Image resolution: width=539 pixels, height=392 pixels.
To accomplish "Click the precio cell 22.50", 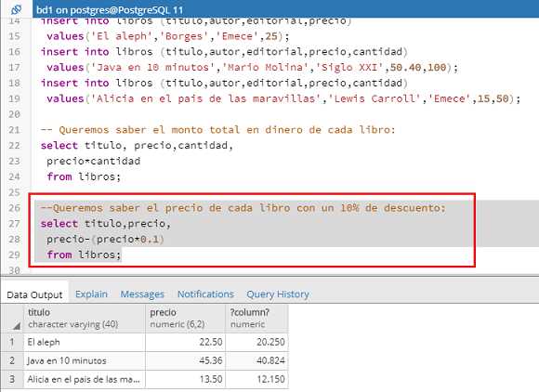I will [x=186, y=342].
